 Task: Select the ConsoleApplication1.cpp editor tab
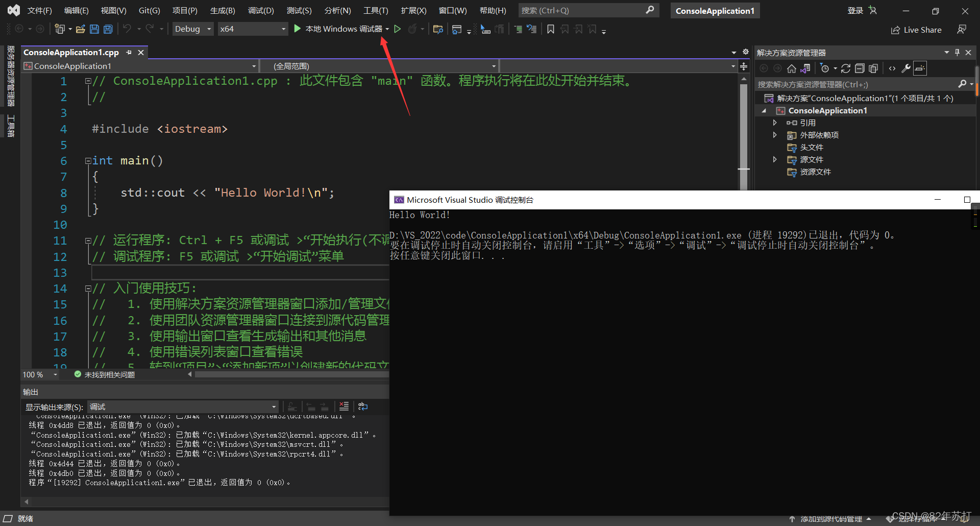tap(71, 52)
